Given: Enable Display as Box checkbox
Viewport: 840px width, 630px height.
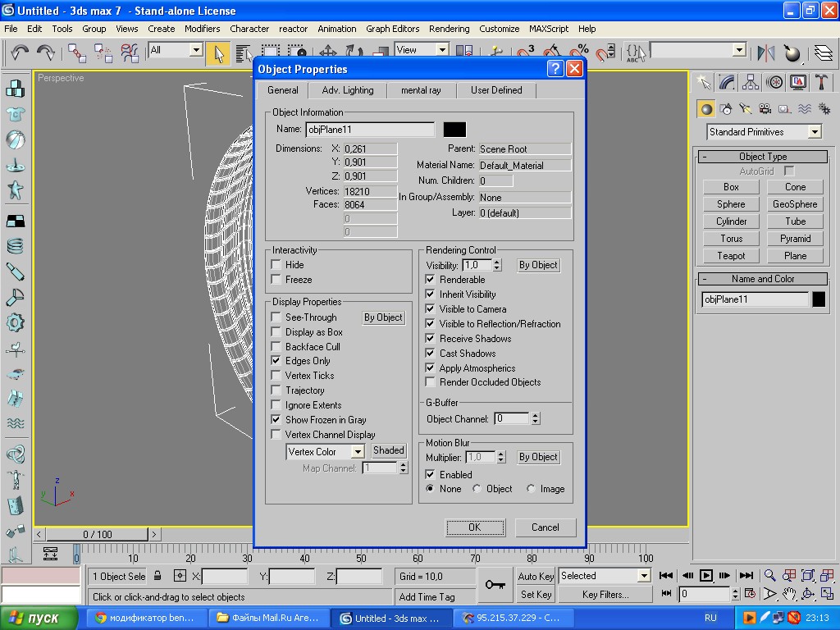Looking at the screenshot, I should (276, 332).
